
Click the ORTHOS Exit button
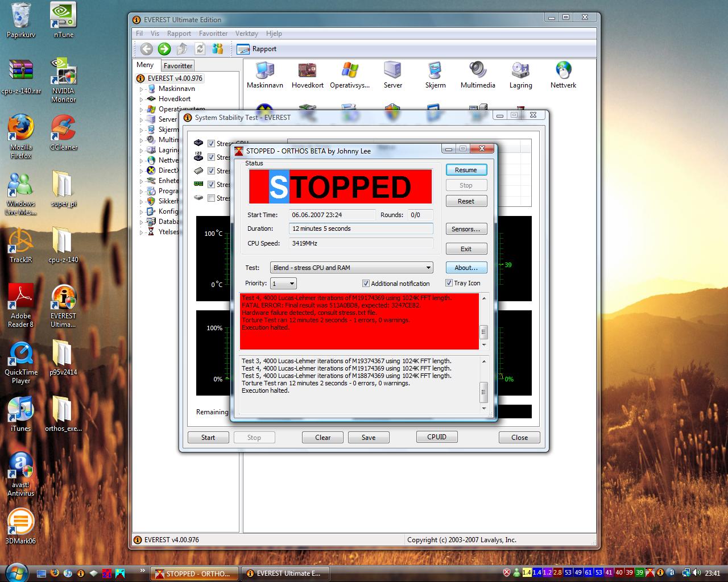pyautogui.click(x=466, y=249)
